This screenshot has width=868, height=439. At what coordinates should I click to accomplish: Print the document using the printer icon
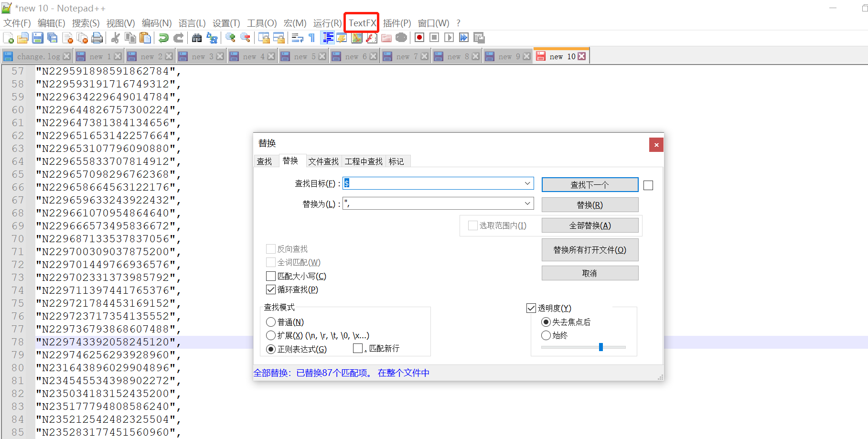(x=97, y=38)
